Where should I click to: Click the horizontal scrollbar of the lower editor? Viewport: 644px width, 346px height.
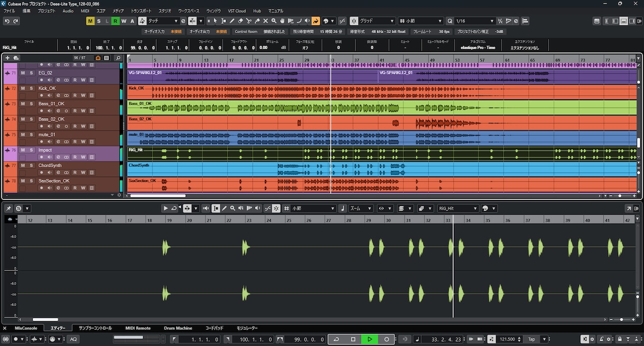45,319
